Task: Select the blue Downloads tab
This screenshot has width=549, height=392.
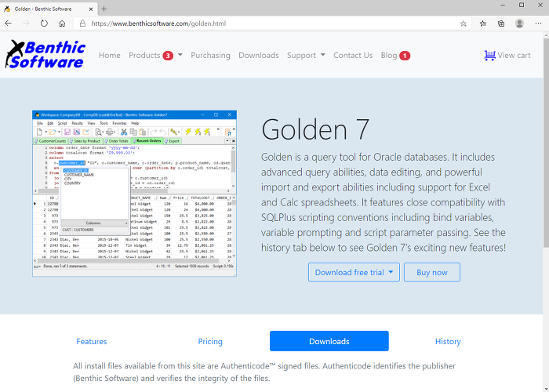Action: (x=329, y=341)
